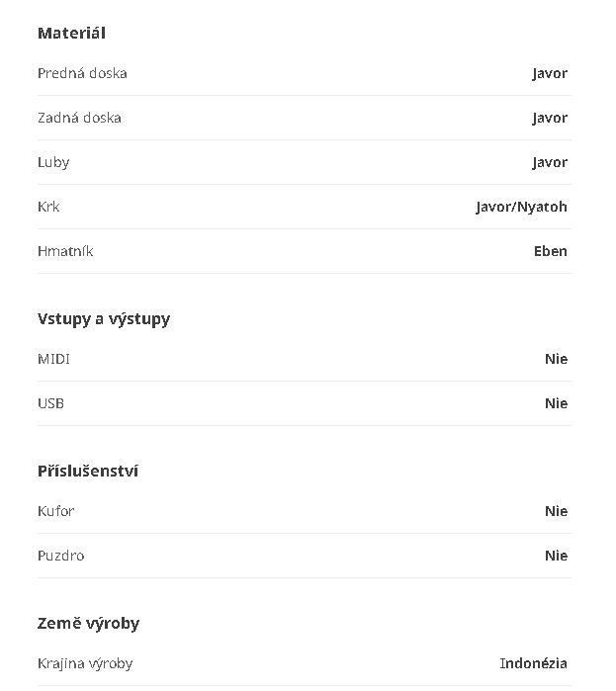Click the Nie value beside Kufor
The height and width of the screenshot is (691, 616).
coord(556,511)
